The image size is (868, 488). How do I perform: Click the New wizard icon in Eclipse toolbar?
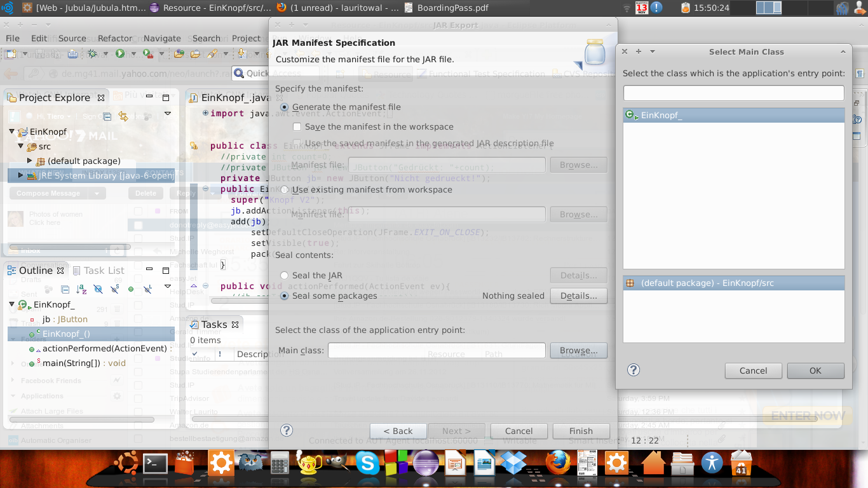(11, 53)
